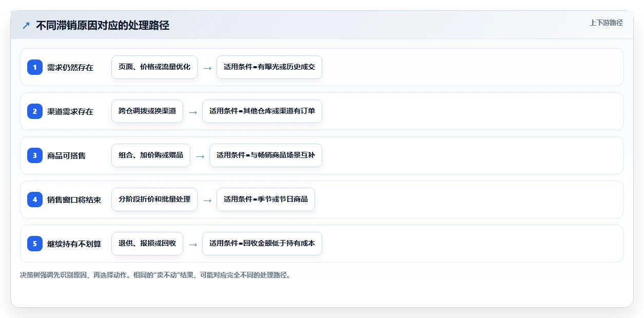Choose the 分阶段折价和批量处理 action box
Viewport: 644px width, 318px height.
coord(154,200)
